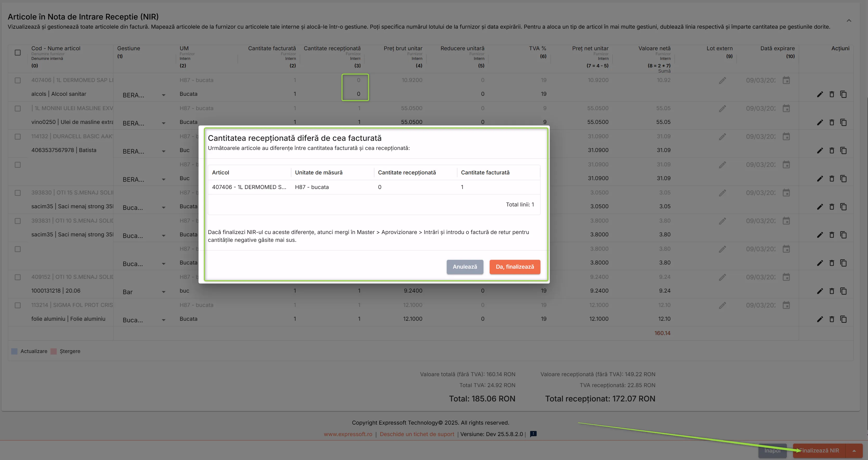The height and width of the screenshot is (460, 868).
Task: Delete the Alcool sanitar row
Action: [x=832, y=94]
